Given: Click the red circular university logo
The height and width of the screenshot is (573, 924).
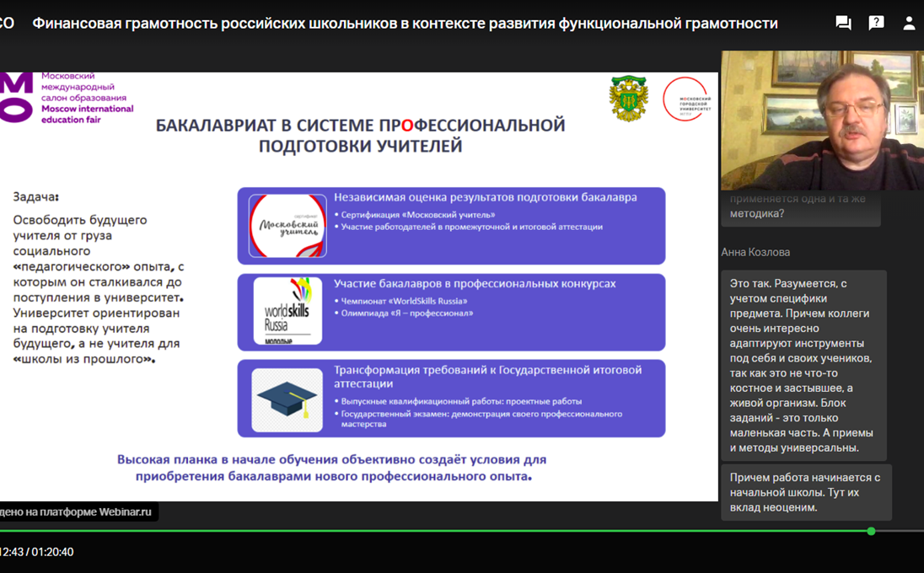Looking at the screenshot, I should [685, 99].
